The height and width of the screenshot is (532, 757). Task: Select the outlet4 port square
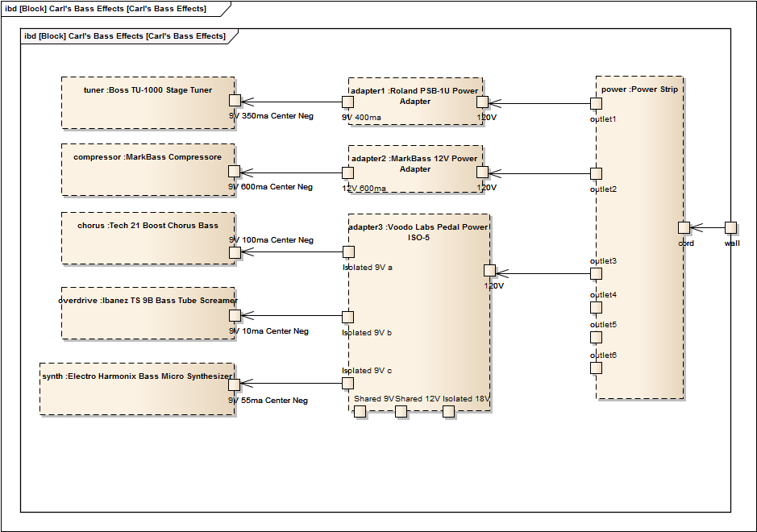597,307
